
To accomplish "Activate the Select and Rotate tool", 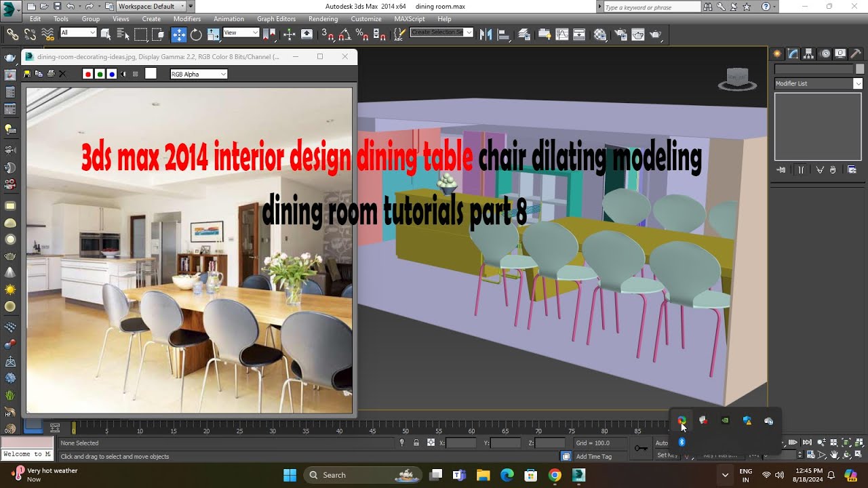I will point(196,35).
